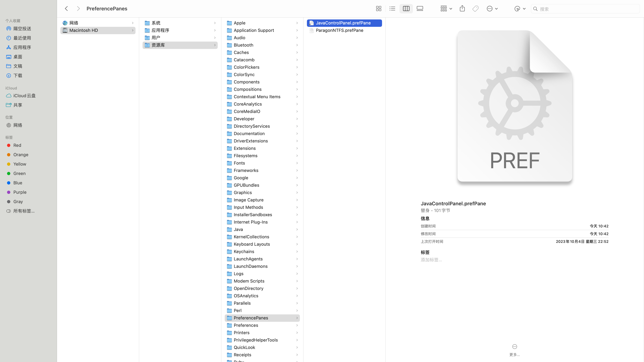Open the QuickLook folder
This screenshot has width=644, height=362.
coord(262,348)
